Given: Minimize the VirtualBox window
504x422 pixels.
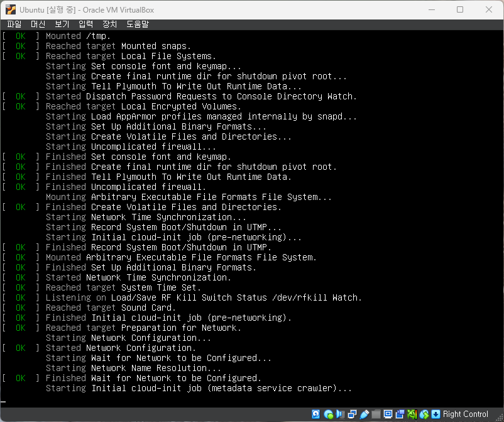Looking at the screenshot, I should pyautogui.click(x=432, y=9).
